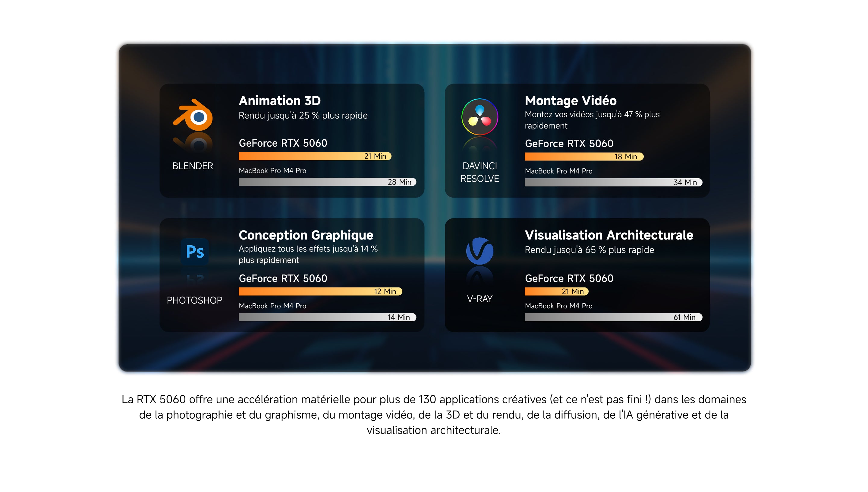This screenshot has width=868, height=492.
Task: Click the DaVinci Resolve colour wheel logo
Action: click(x=480, y=116)
